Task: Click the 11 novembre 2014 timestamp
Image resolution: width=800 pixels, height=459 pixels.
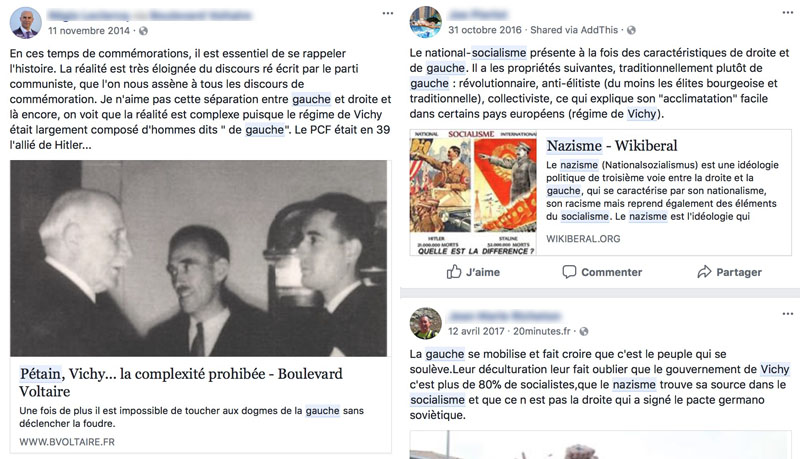Action: [x=89, y=31]
